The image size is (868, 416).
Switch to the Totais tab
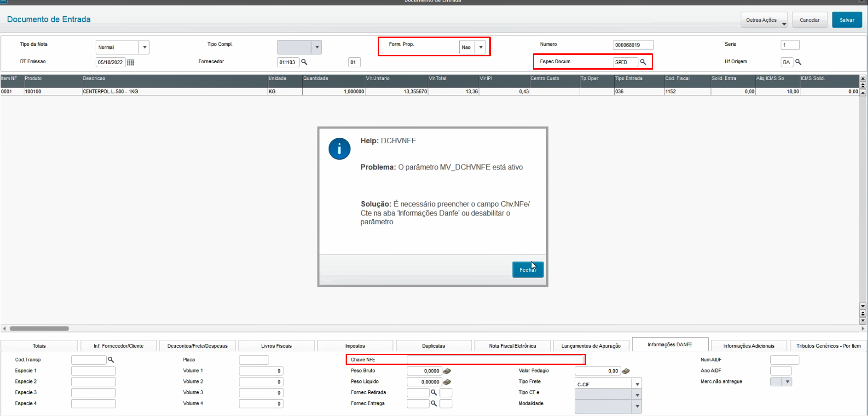point(39,346)
